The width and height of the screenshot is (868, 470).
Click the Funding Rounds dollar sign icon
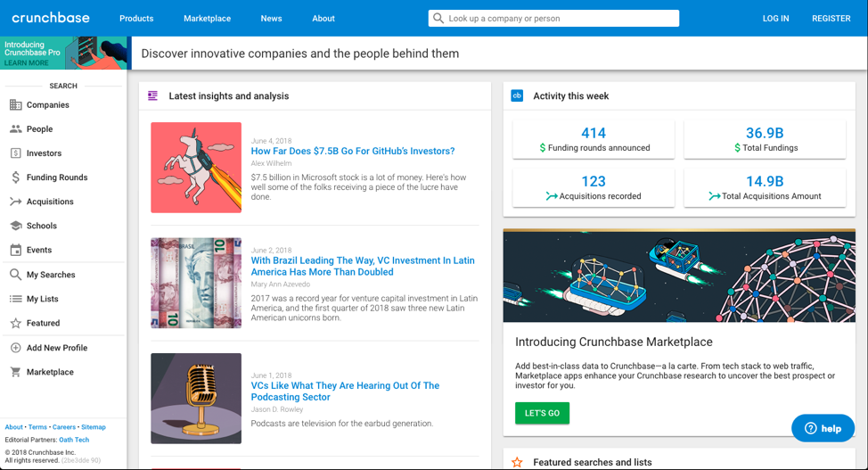click(x=15, y=177)
